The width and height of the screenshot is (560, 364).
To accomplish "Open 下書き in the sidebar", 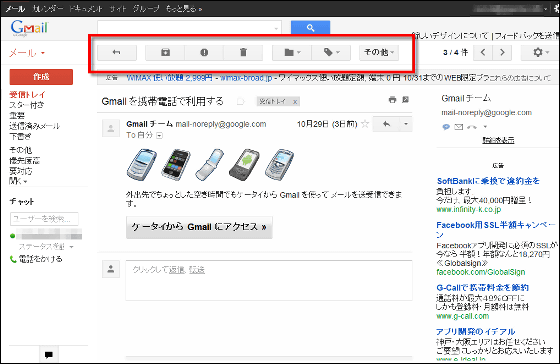I will (20, 136).
